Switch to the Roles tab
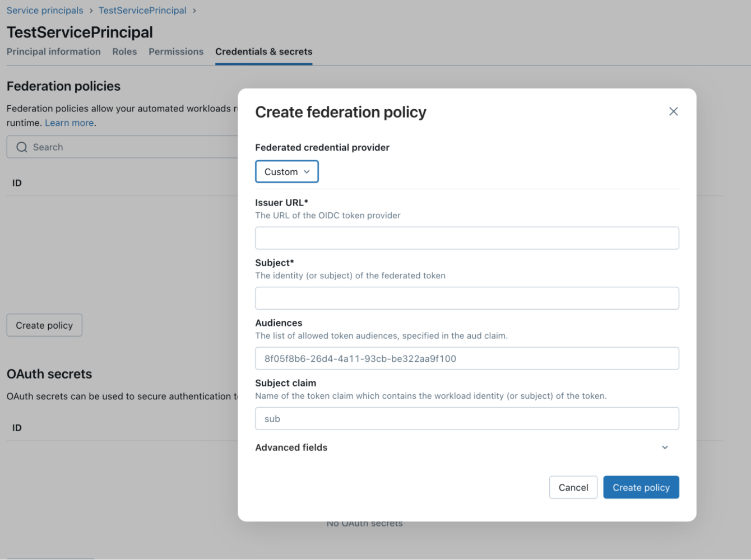751x560 pixels. 124,52
